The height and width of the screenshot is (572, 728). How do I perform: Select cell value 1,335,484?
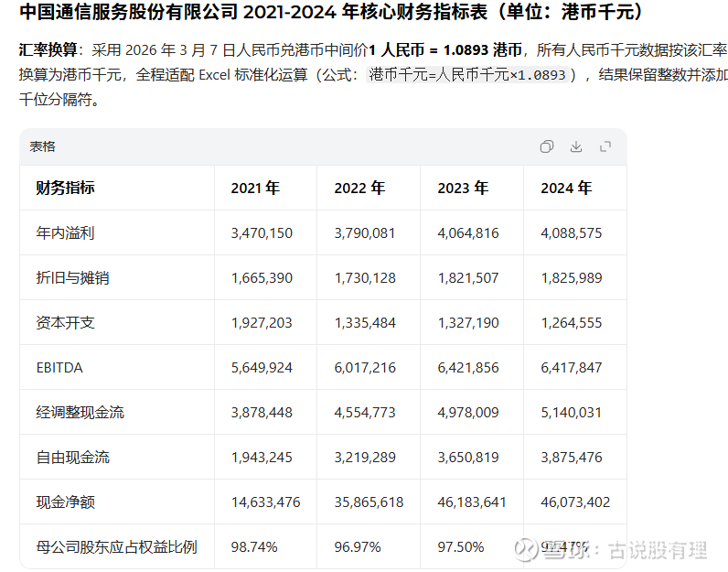[365, 322]
